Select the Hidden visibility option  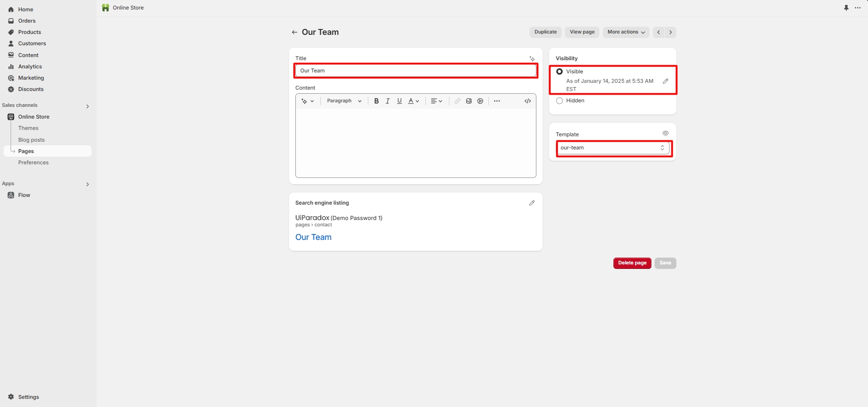pyautogui.click(x=559, y=101)
